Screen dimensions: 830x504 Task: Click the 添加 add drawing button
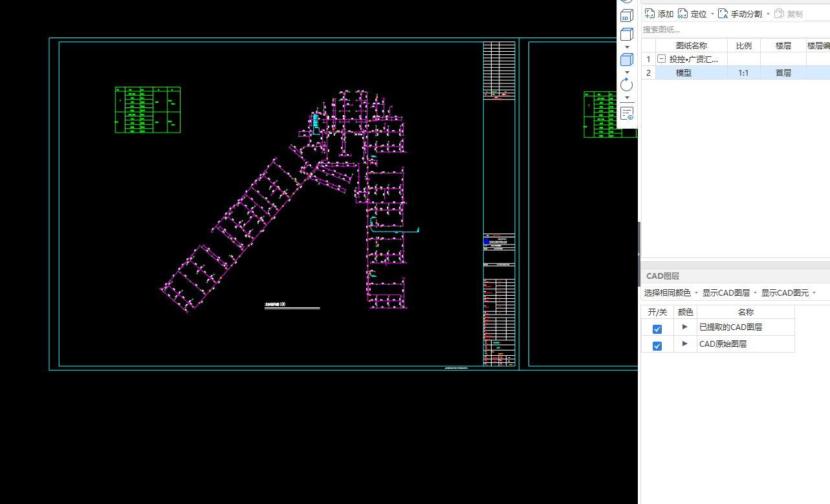click(x=659, y=14)
